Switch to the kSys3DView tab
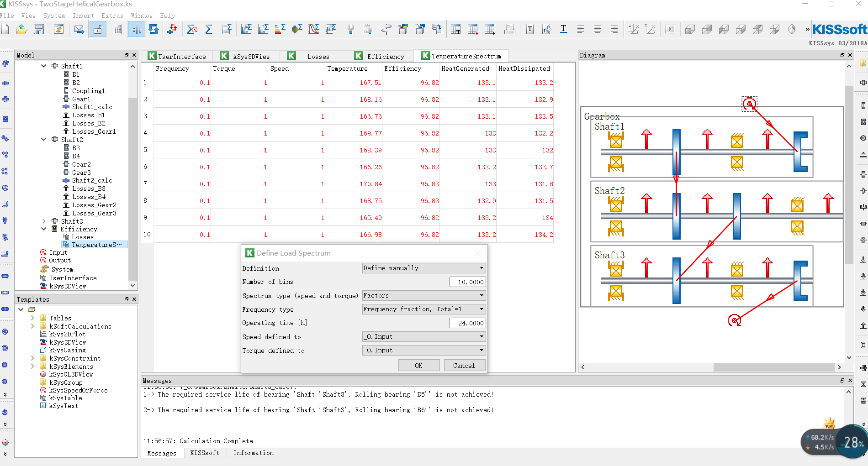The width and height of the screenshot is (868, 466). (x=246, y=56)
